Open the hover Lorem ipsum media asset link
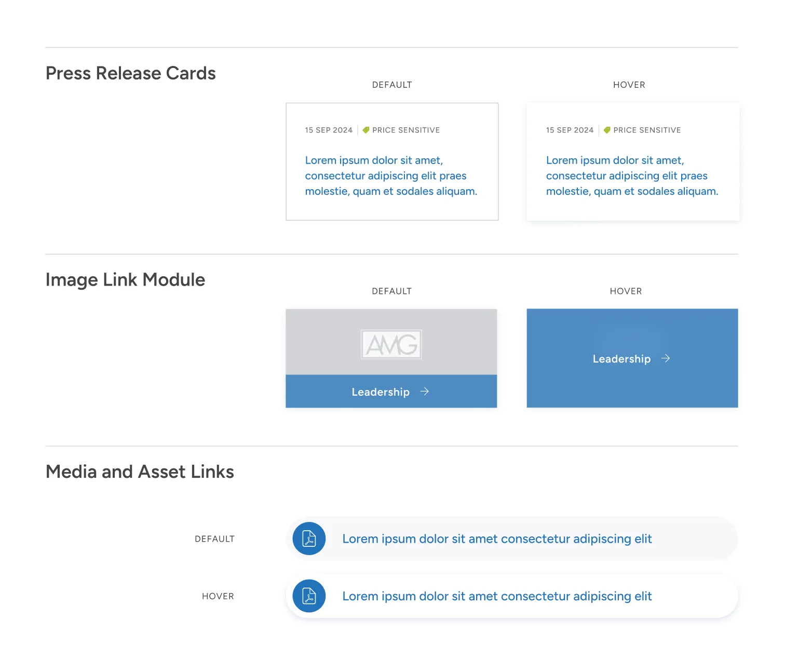785x672 pixels. click(496, 596)
